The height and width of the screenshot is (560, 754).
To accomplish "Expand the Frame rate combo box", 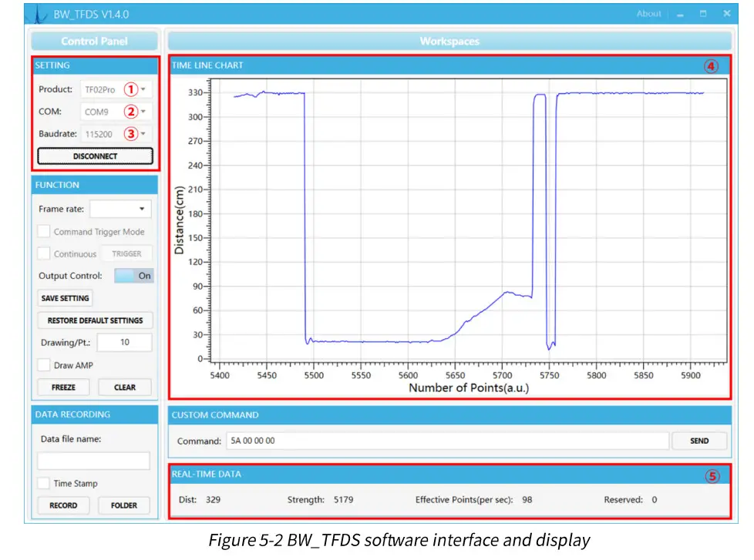I will coord(121,209).
